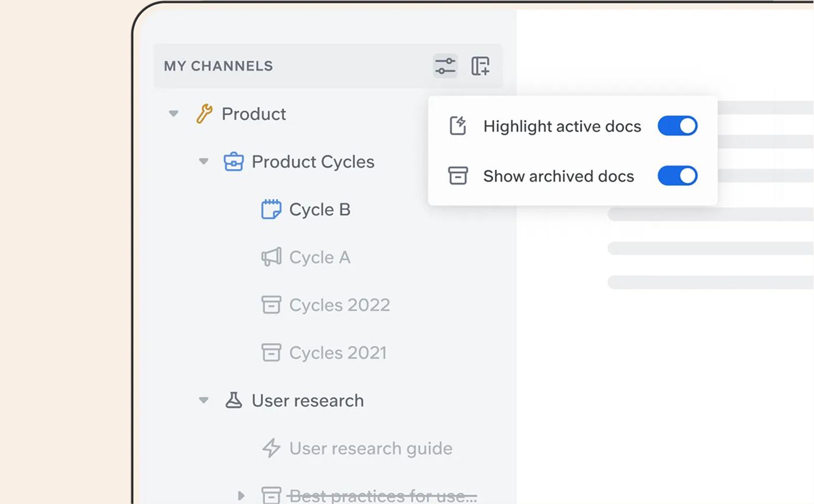Image resolution: width=814 pixels, height=504 pixels.
Task: Click the flask icon beside User research
Action: [x=233, y=400]
